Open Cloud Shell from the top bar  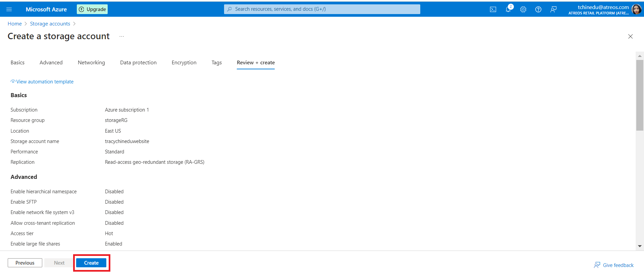pos(493,9)
